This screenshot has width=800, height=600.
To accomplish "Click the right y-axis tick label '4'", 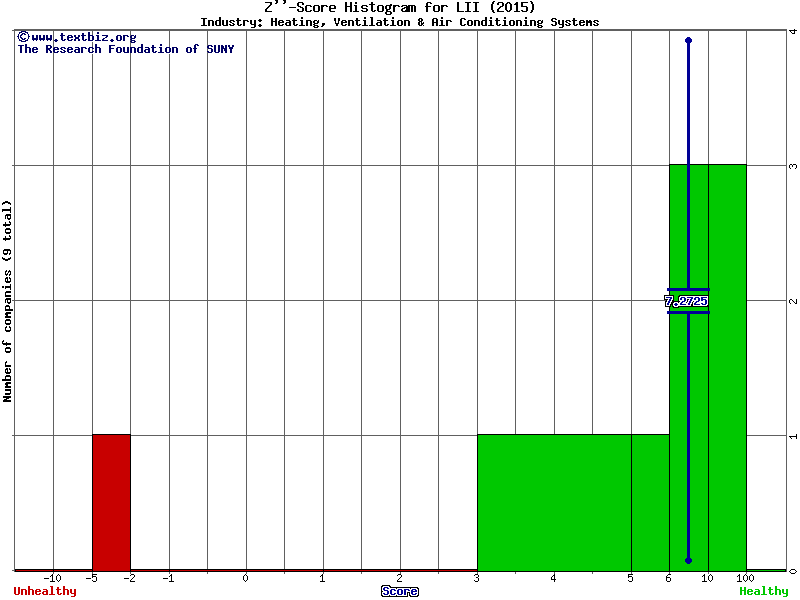I will [793, 32].
